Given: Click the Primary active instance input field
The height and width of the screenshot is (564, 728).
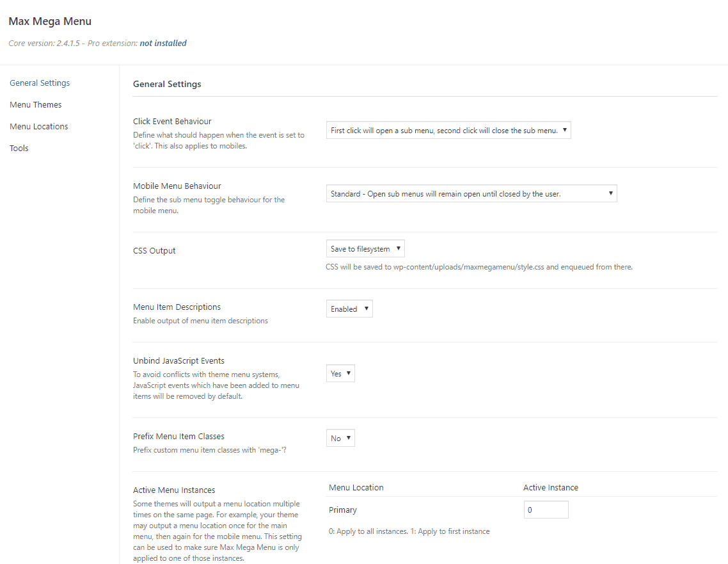Looking at the screenshot, I should 546,510.
